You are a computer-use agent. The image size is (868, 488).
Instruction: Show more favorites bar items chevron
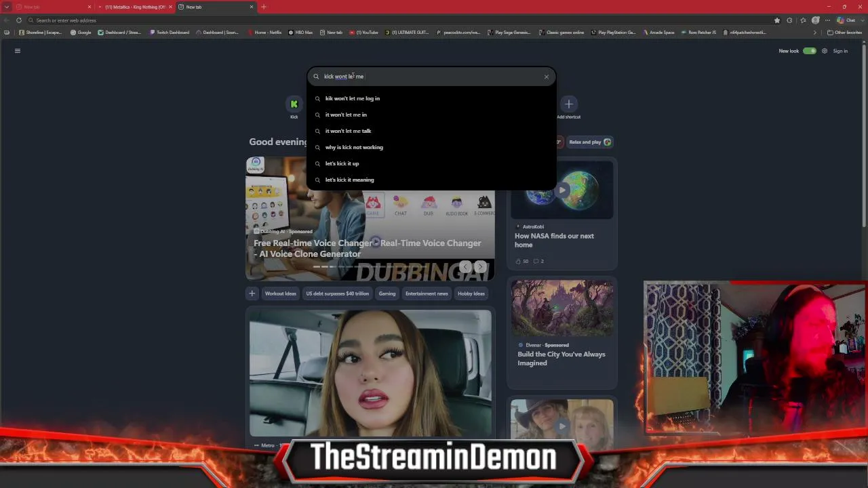pyautogui.click(x=815, y=33)
